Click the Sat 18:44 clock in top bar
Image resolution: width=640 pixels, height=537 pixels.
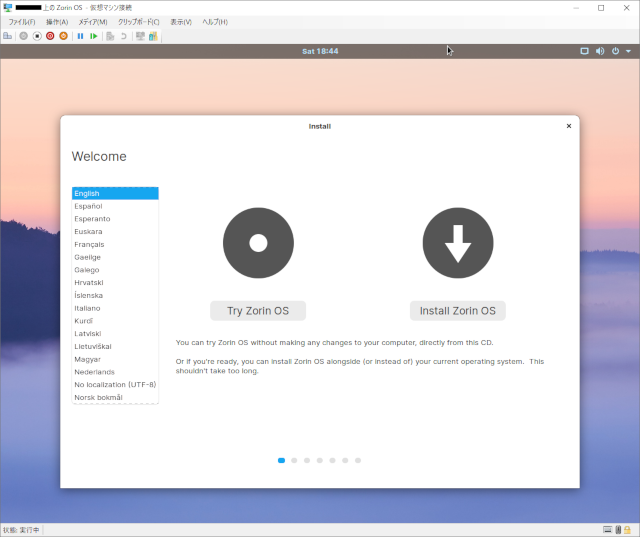(320, 51)
